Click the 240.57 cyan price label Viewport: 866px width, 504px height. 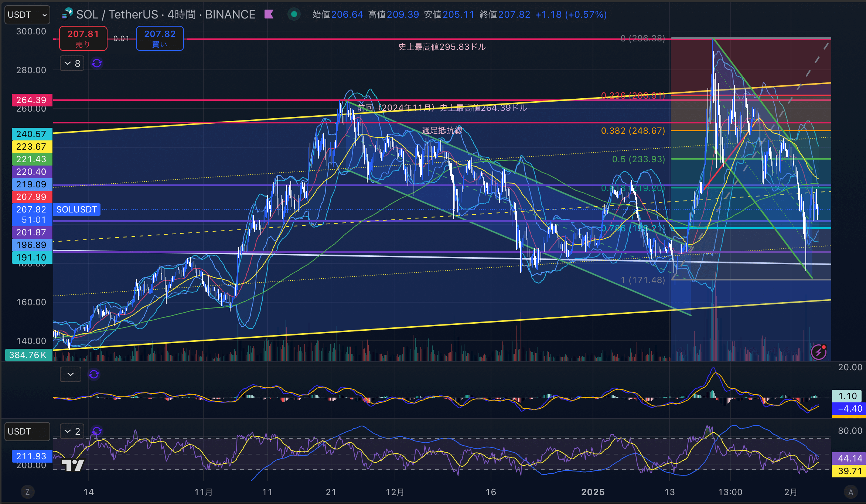(x=32, y=134)
